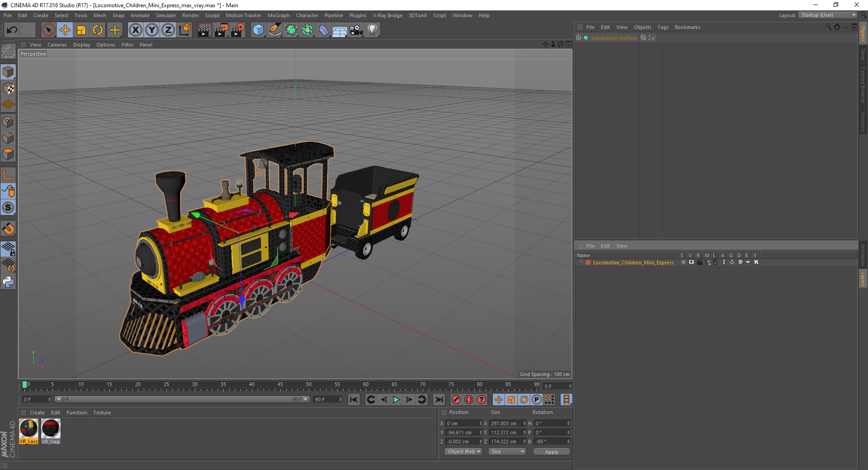The width and height of the screenshot is (868, 470).
Task: Toggle autokeying
Action: coord(469,399)
